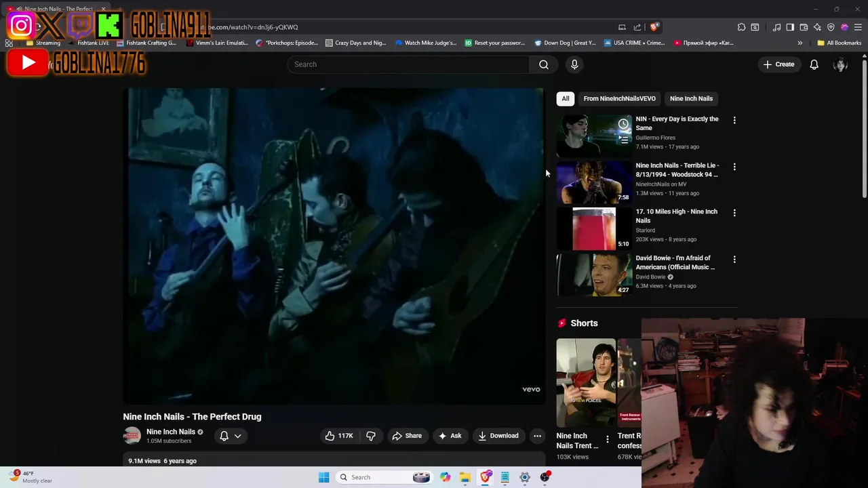Toggle the subscription notification bell
This screenshot has height=488, width=868.
tap(224, 436)
